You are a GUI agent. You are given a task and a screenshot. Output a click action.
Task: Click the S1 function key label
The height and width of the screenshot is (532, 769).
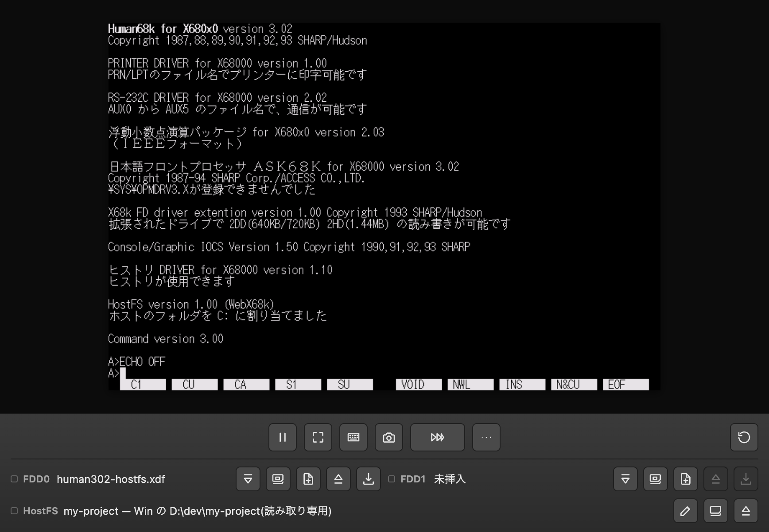click(299, 385)
